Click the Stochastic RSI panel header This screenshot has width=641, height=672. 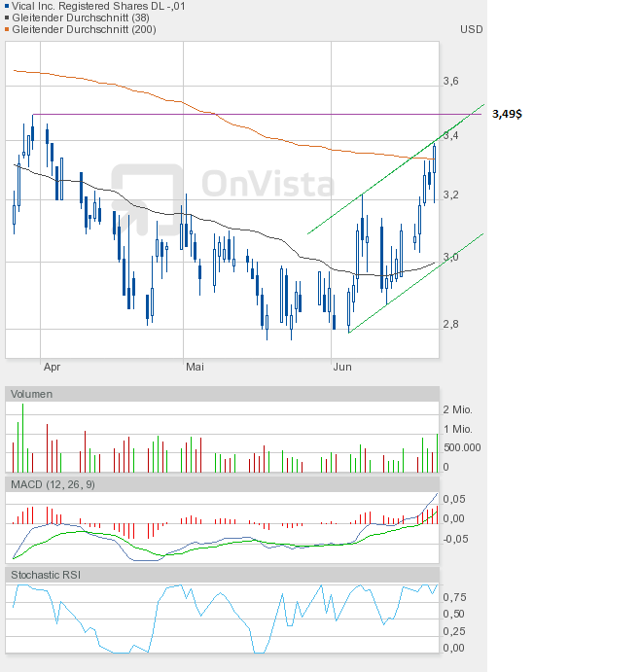222,575
